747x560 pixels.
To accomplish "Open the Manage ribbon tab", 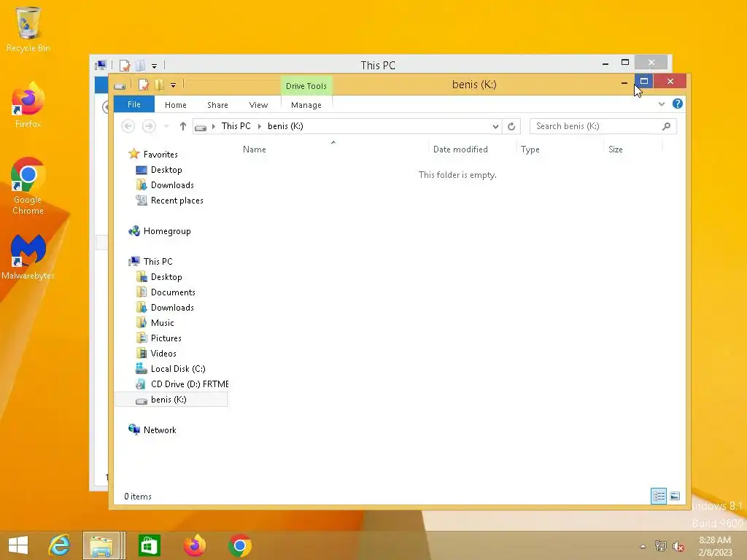I will pyautogui.click(x=306, y=105).
